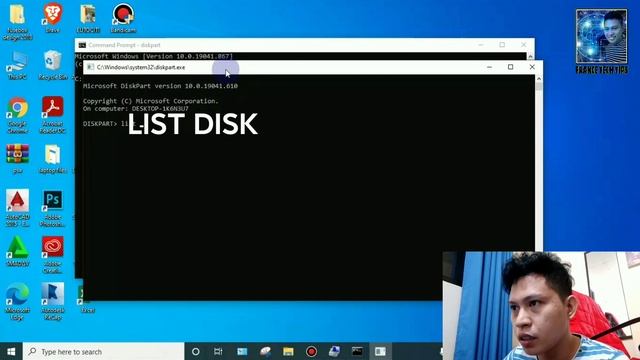Click the Copyright (C) Microsoft Corporation line
Image resolution: width=640 pixels, height=360 pixels.
click(151, 101)
